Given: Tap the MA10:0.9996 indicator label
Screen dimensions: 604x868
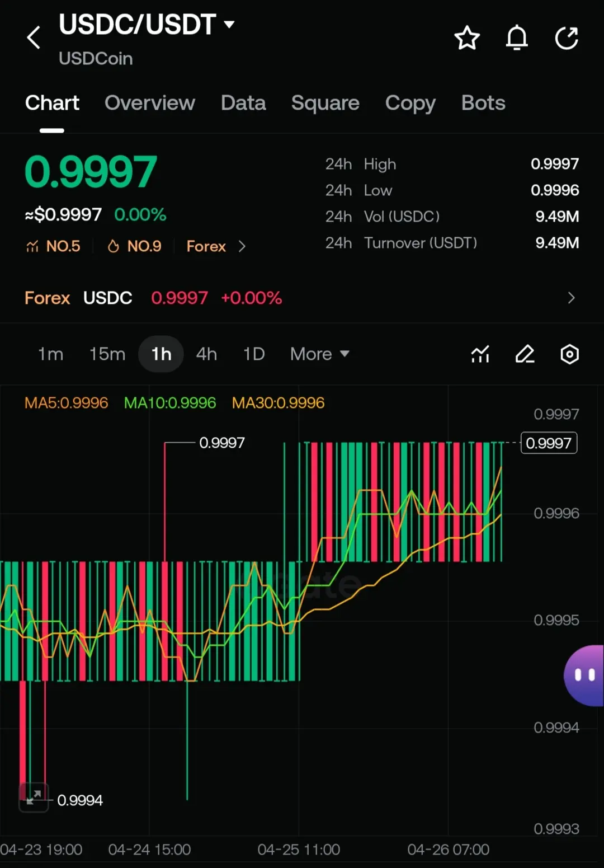Looking at the screenshot, I should (x=170, y=403).
